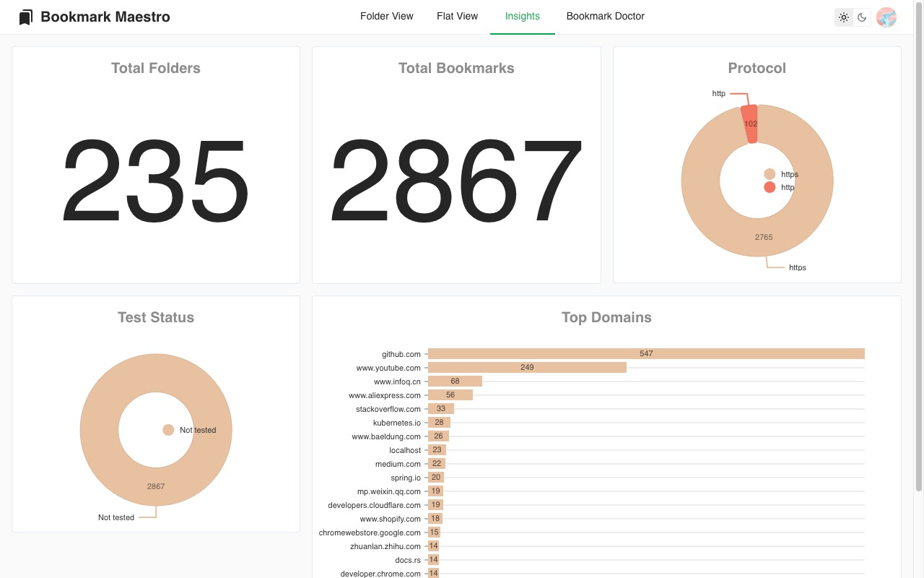Open the Bookmark Doctor tab
924x578 pixels.
(x=606, y=17)
